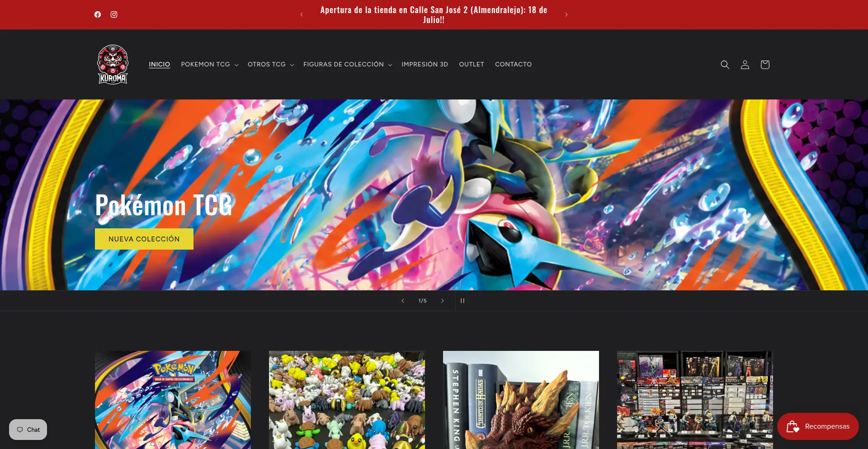Show next announcement in top bar

pyautogui.click(x=566, y=14)
